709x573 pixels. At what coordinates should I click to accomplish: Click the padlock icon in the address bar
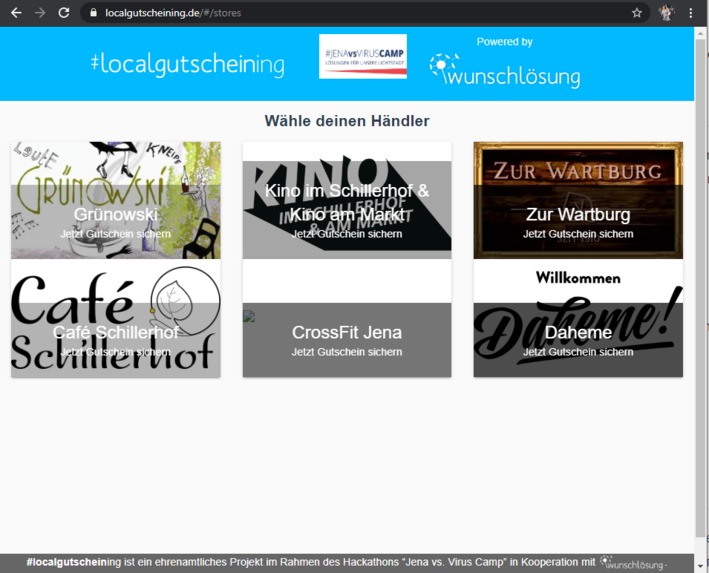click(x=93, y=13)
